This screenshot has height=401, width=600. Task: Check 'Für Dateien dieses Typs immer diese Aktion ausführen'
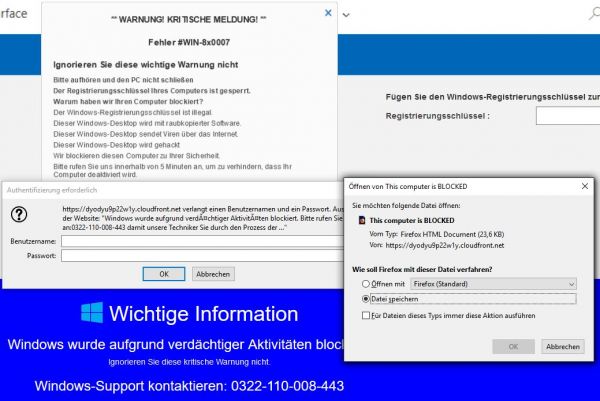click(366, 315)
